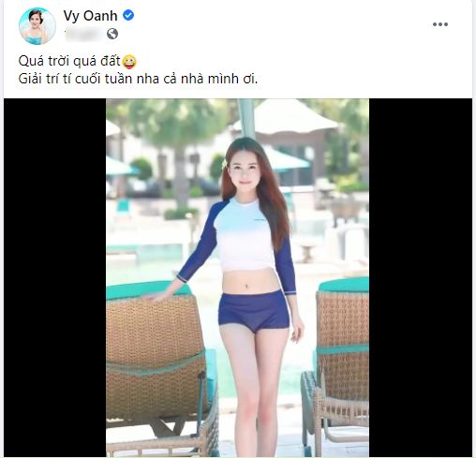
Task: Click the black bar left of the photo
Action: pyautogui.click(x=54, y=277)
